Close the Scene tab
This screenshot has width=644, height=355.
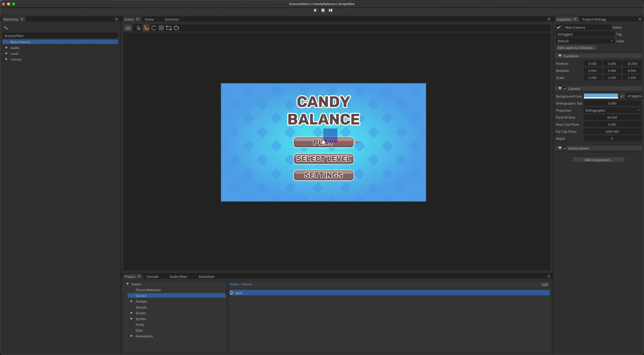point(137,19)
